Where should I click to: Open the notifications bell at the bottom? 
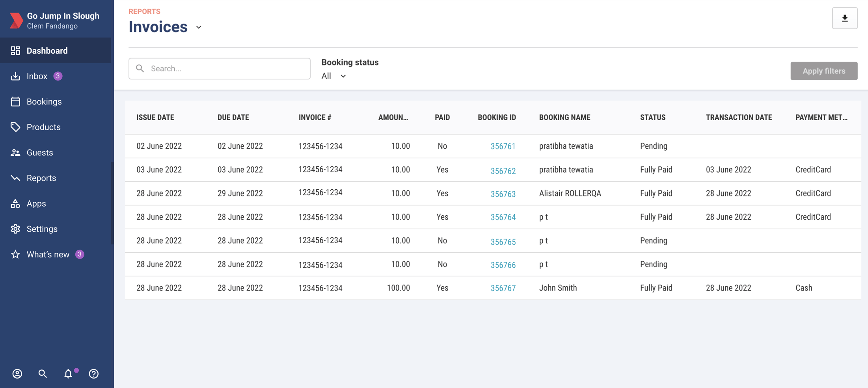pos(68,374)
